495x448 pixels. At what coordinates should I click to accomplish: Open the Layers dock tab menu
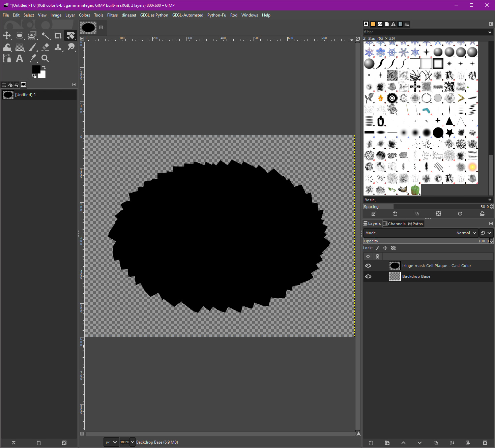(x=491, y=223)
